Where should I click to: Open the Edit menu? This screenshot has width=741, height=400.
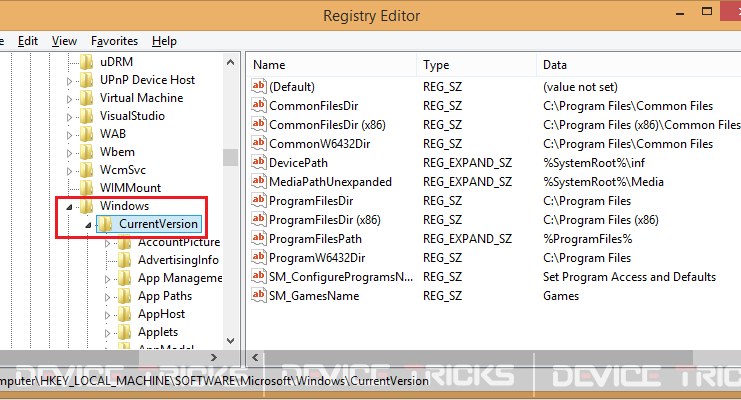pos(28,41)
